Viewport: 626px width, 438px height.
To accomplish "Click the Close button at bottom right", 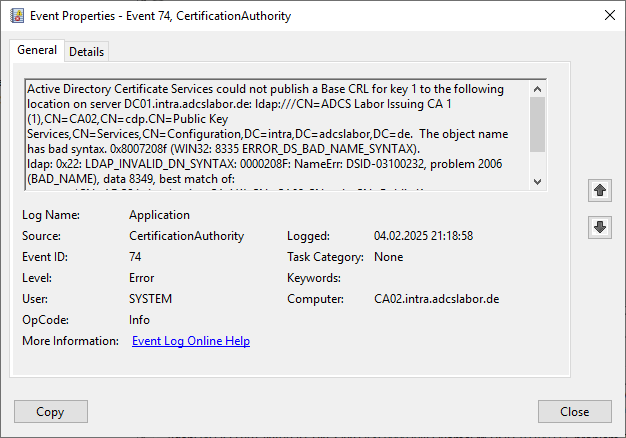I will (x=574, y=411).
